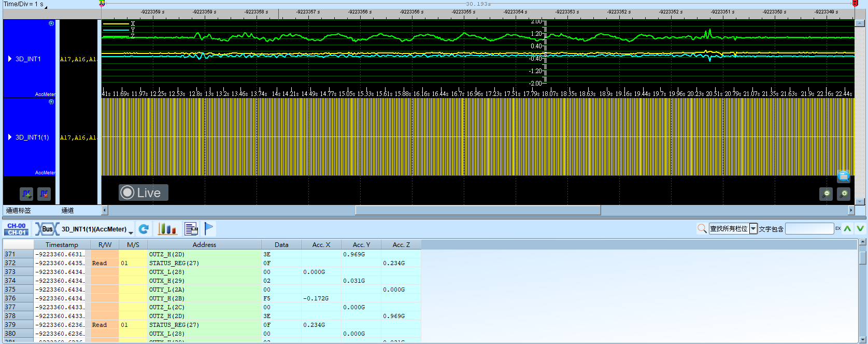Expand the 3D_INT1 channel group

10,59
